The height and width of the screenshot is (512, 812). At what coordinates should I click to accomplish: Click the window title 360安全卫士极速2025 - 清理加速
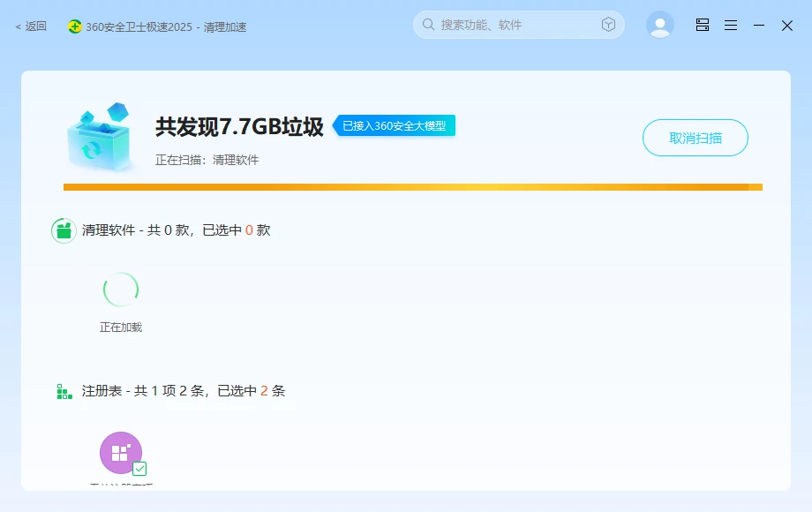click(166, 26)
